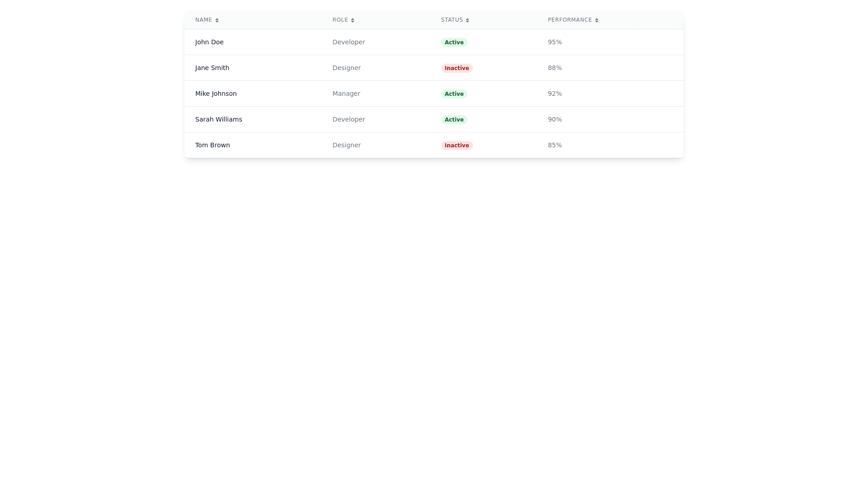Select the John Doe name cell
Viewport: 868px width, 488px height.
pos(209,42)
